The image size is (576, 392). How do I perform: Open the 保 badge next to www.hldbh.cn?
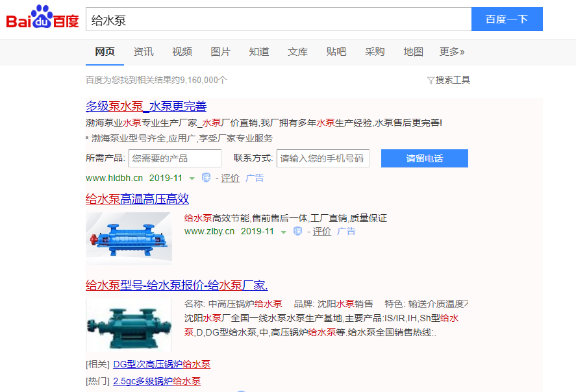pyautogui.click(x=206, y=178)
